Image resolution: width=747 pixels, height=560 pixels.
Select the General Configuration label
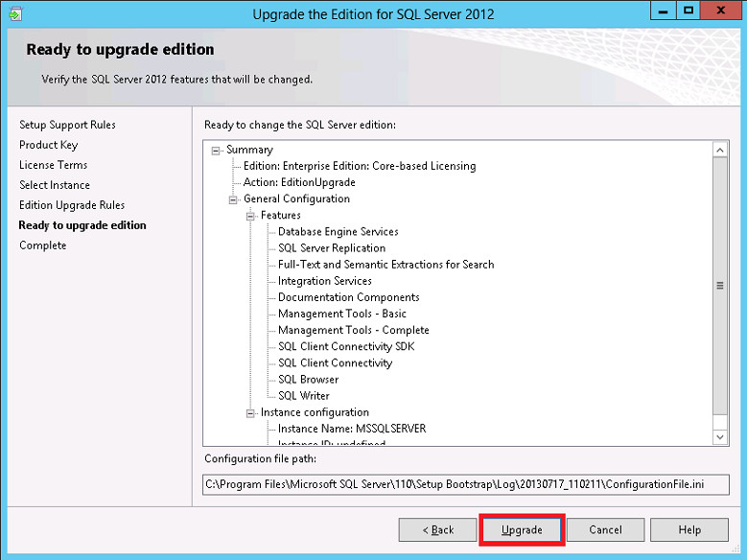(297, 198)
